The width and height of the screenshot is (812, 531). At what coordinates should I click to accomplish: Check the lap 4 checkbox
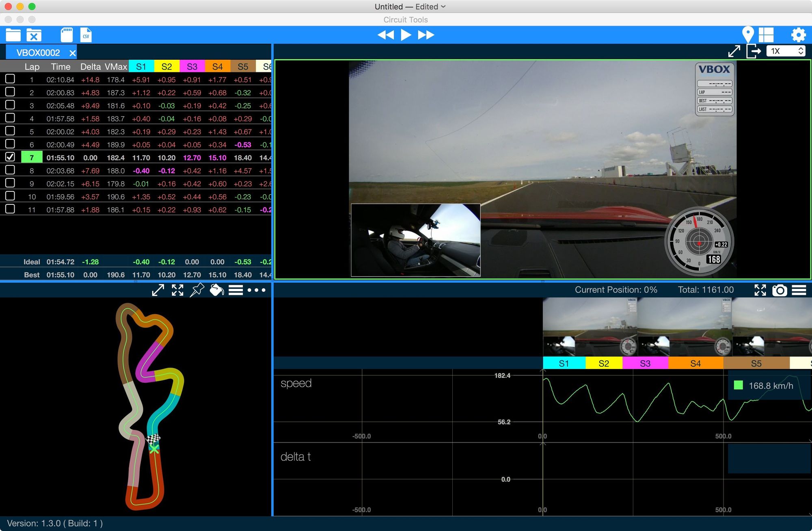click(10, 118)
